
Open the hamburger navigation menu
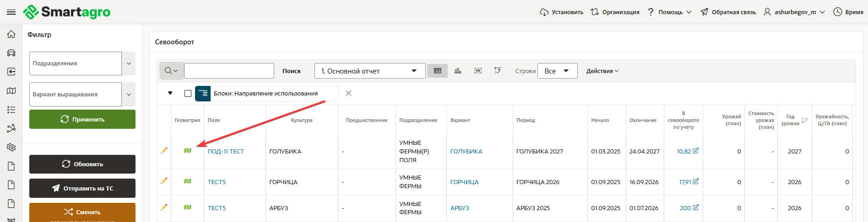tap(11, 12)
